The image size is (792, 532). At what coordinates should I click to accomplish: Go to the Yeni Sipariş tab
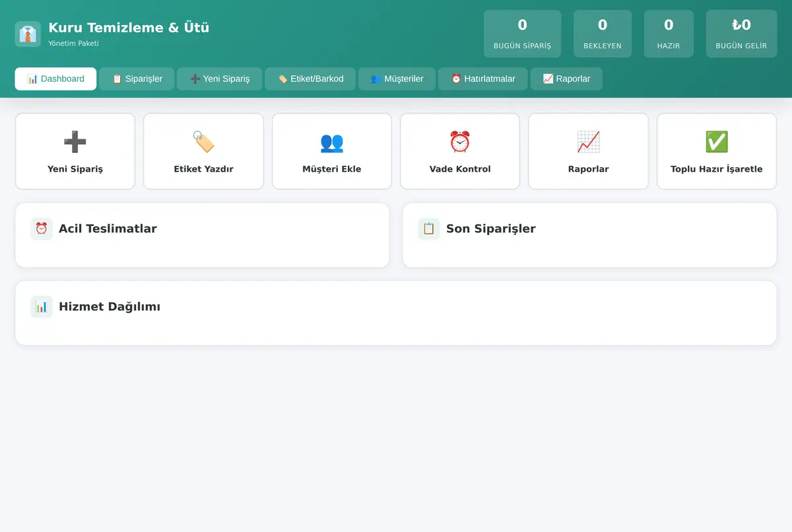pos(220,79)
